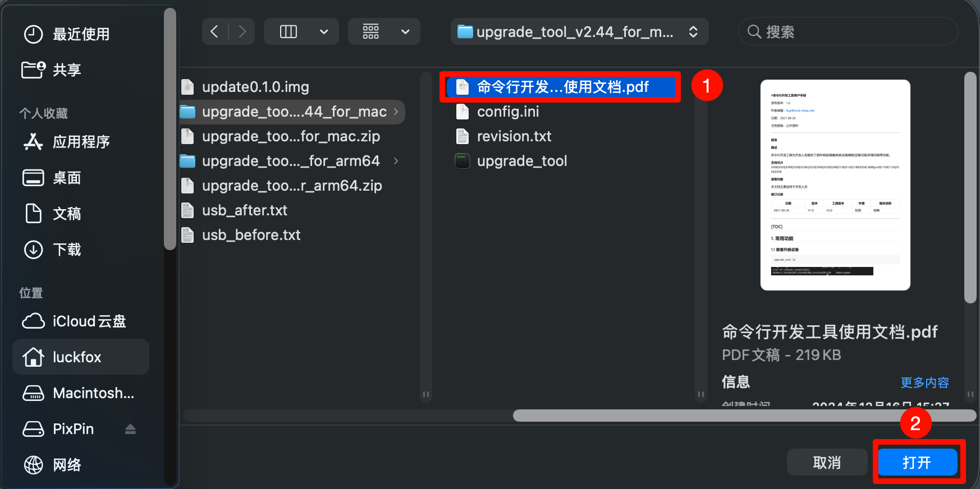
Task: Open the folder path popup menu
Action: (x=579, y=32)
